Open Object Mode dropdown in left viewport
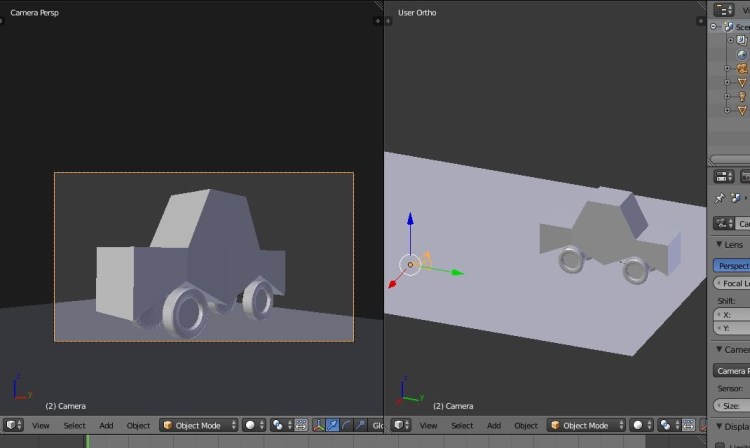This screenshot has height=448, width=750. (x=198, y=425)
